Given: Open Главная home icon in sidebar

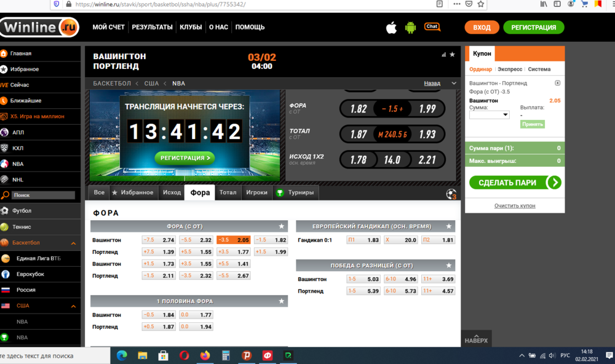Looking at the screenshot, I should pos(4,53).
